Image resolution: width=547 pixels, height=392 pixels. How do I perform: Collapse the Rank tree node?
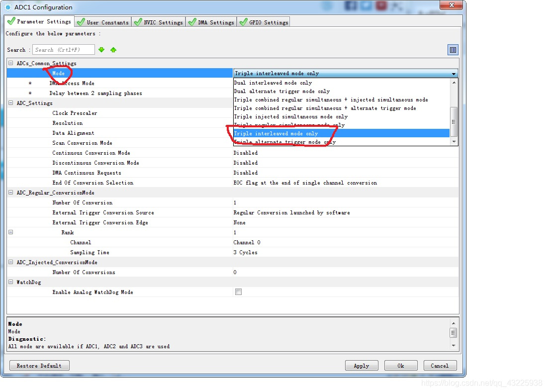(x=11, y=232)
